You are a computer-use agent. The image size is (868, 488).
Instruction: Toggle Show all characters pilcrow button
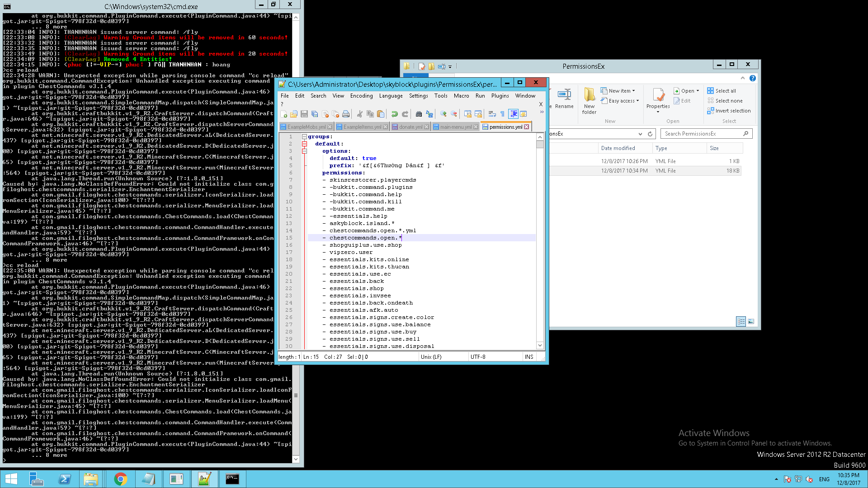(502, 114)
